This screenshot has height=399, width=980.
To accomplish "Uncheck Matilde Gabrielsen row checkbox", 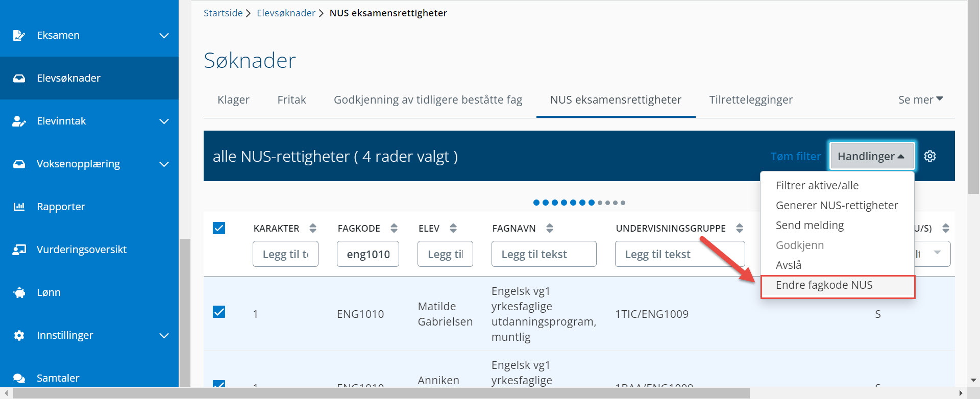I will 219,312.
